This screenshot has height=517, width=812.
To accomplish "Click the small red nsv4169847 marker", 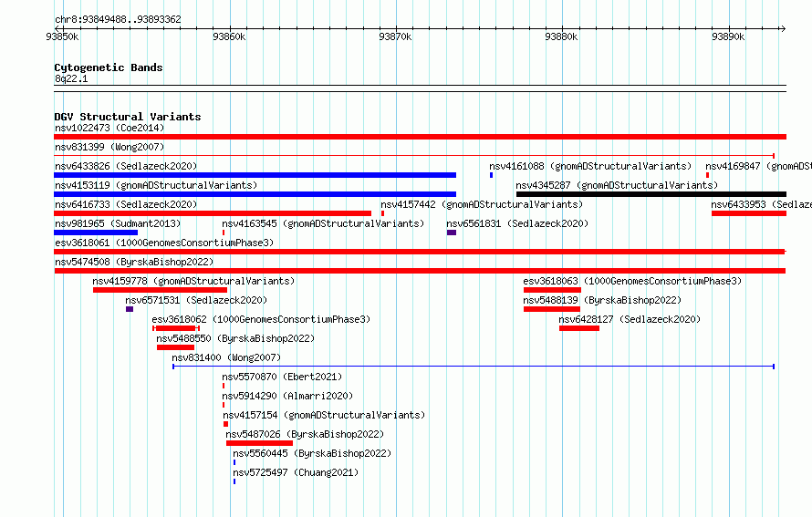I will tap(707, 175).
